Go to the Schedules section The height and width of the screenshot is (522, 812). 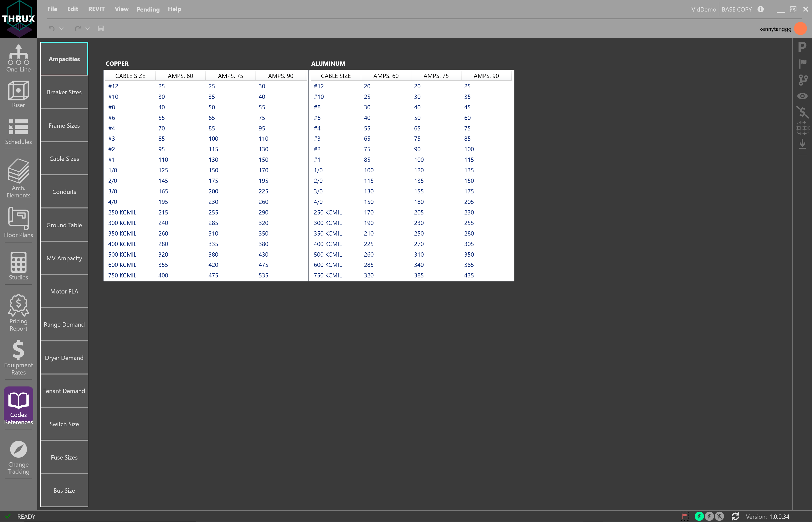pos(18,131)
